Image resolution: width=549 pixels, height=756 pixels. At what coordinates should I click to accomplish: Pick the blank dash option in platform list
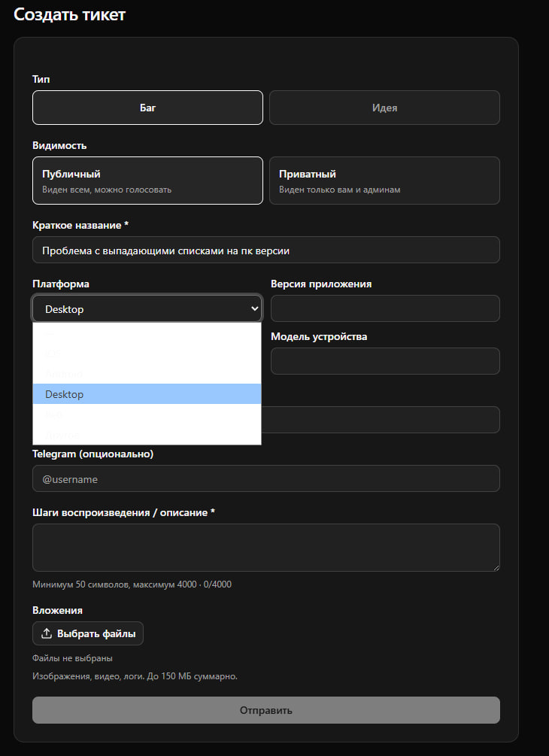[147, 333]
